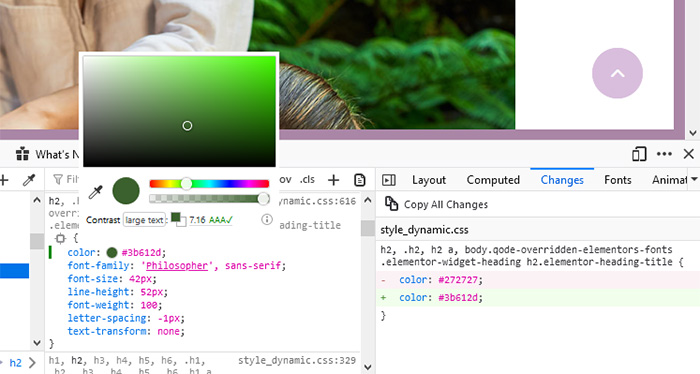The height and width of the screenshot is (374, 700).
Task: Click the font-weight 100 value
Action: (149, 305)
